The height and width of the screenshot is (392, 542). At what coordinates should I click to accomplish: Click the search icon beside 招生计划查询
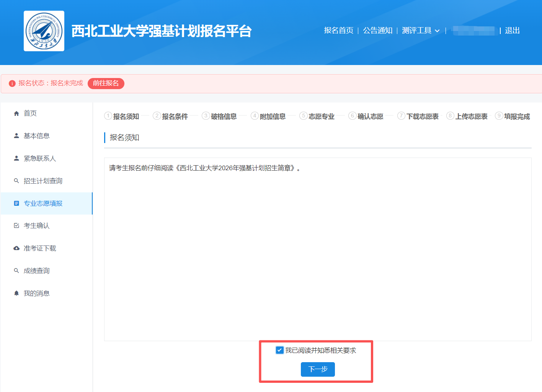tap(16, 181)
